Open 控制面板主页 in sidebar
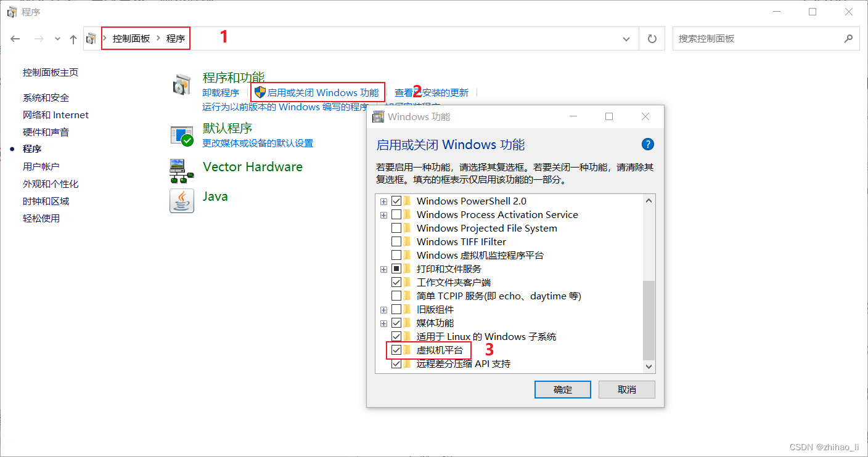Screen dimensions: 868x457 [x=51, y=72]
